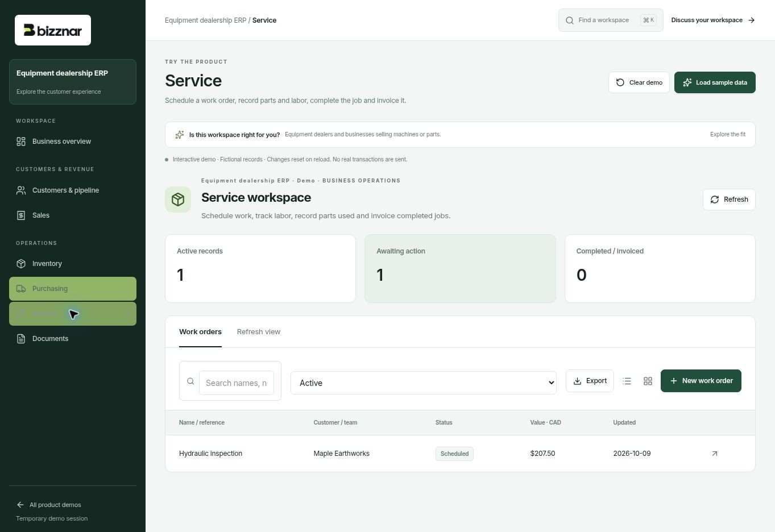Click the 2026-10-09 updated date

coord(632,454)
